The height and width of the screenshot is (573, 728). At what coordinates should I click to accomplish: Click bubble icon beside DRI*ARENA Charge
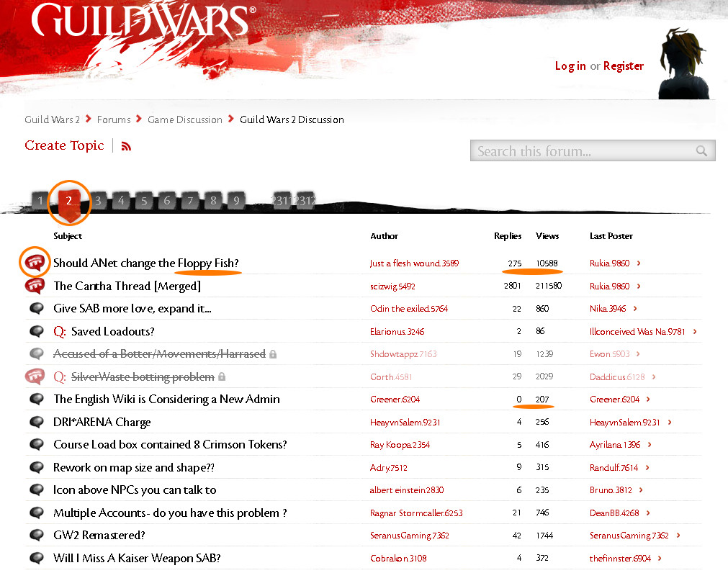(36, 422)
